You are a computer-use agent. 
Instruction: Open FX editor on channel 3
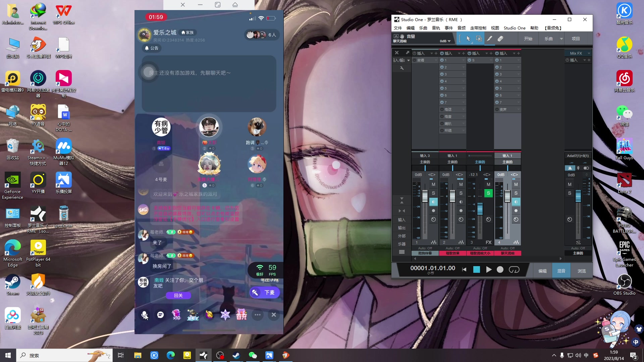pos(489,242)
